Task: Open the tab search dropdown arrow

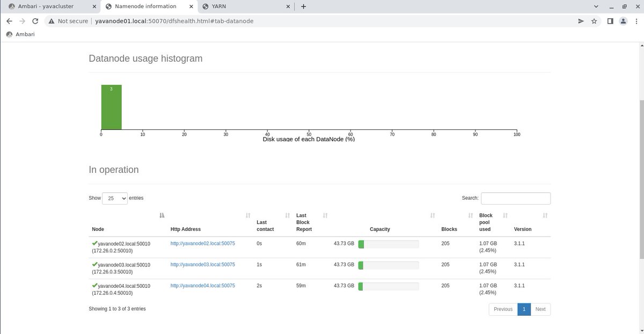Action: (x=596, y=6)
